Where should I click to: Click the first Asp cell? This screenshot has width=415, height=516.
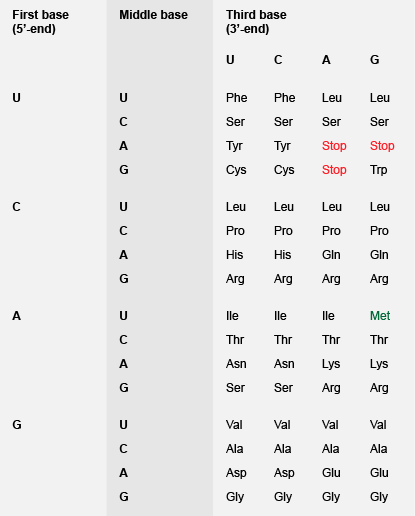click(x=236, y=473)
